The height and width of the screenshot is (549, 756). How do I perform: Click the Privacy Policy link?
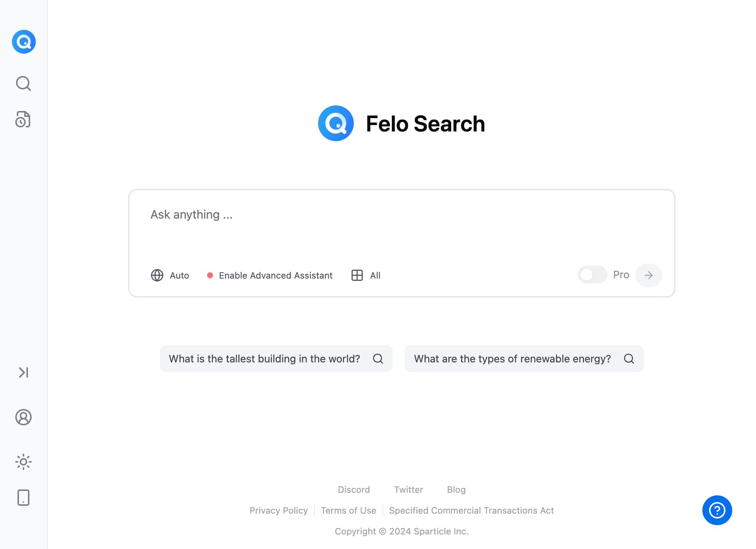[x=278, y=510]
